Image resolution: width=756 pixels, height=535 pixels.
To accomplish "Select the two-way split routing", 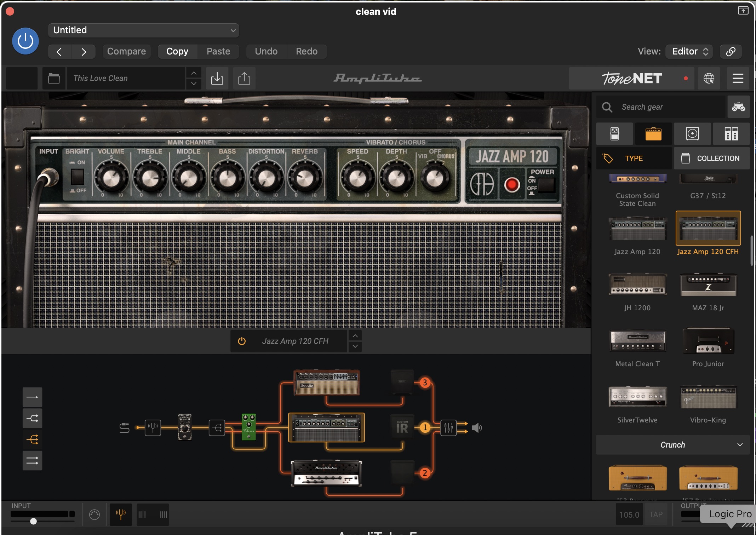I will click(32, 418).
